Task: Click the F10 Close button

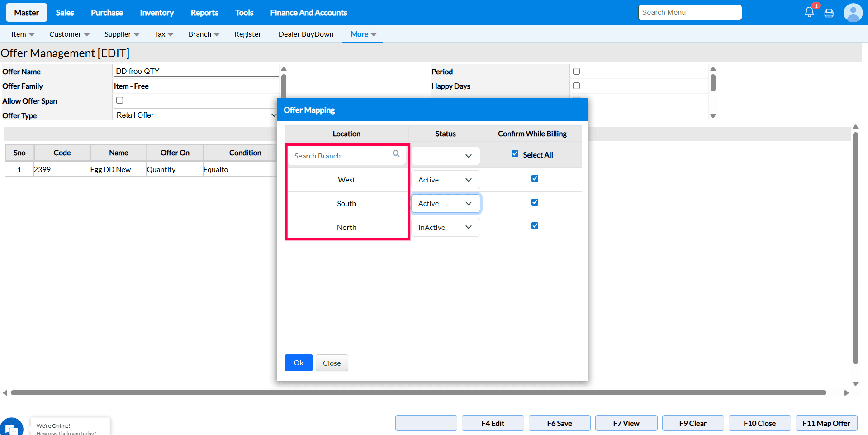Action: [760, 423]
